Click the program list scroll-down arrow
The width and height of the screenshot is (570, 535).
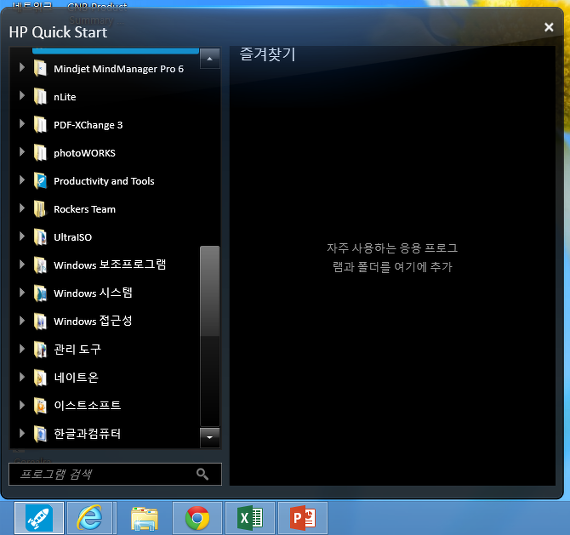pyautogui.click(x=210, y=437)
